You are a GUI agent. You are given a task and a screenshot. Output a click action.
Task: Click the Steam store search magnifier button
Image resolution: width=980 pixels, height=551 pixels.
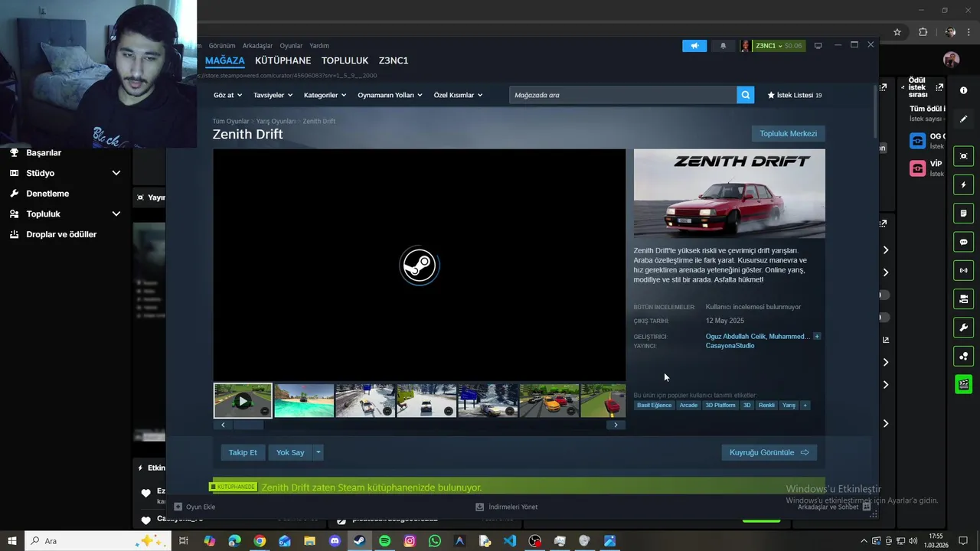(x=746, y=95)
